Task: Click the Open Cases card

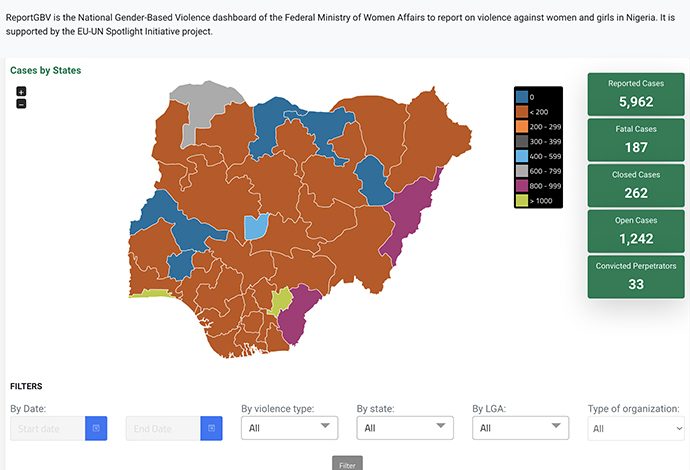Action: coord(636,230)
